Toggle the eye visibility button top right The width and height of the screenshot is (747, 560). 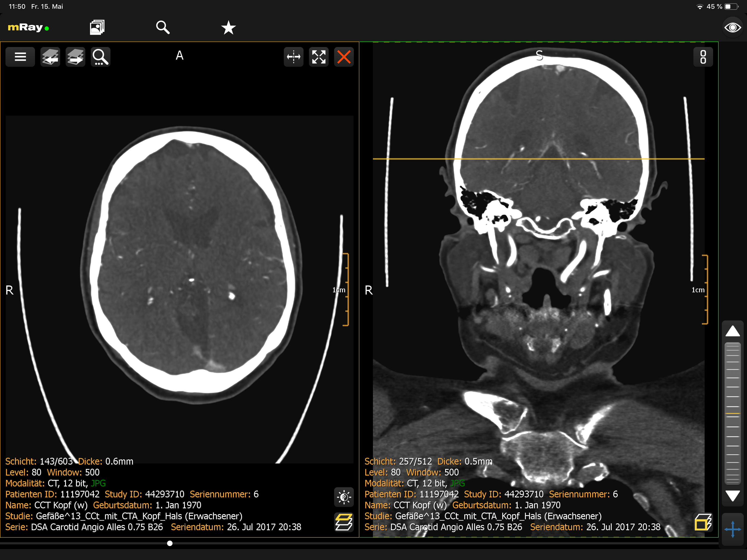(732, 27)
